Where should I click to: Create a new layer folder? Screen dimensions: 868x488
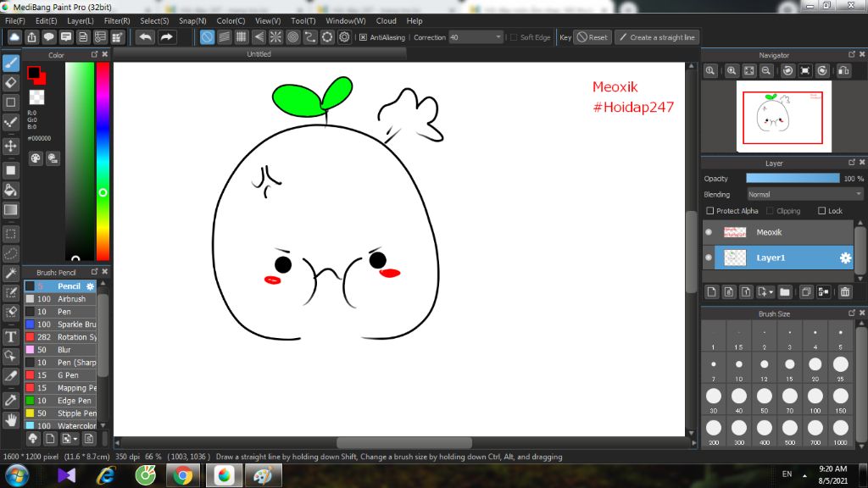784,291
